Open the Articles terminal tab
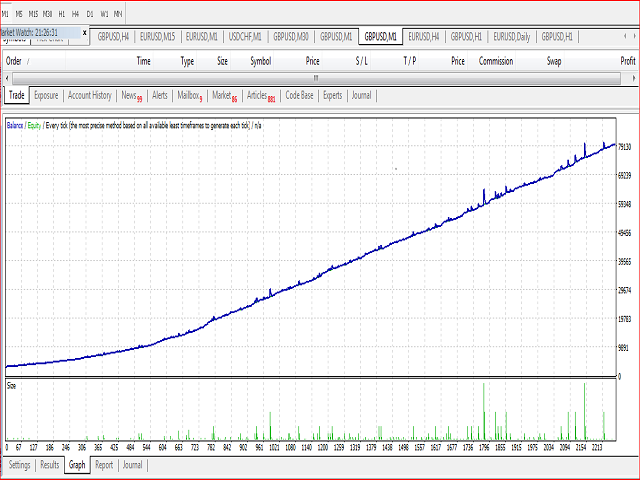This screenshot has height=480, width=640. pos(261,96)
